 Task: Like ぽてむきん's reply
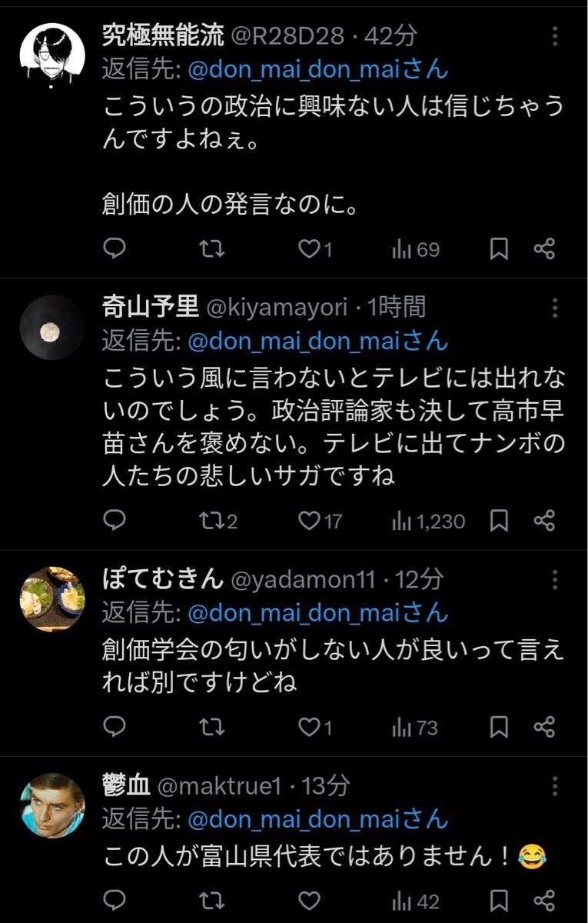[308, 726]
